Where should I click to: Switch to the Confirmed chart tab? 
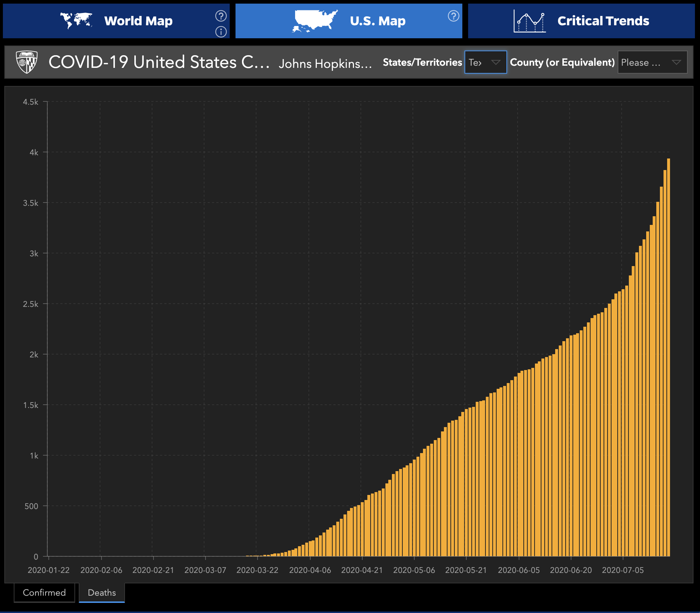point(44,593)
